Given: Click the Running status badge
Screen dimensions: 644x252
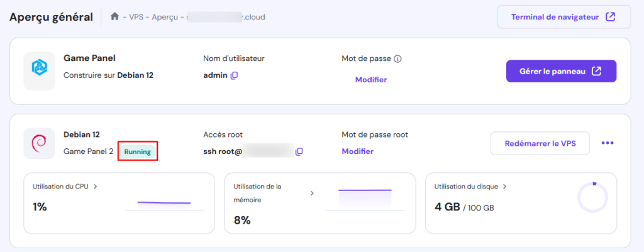Looking at the screenshot, I should 136,151.
